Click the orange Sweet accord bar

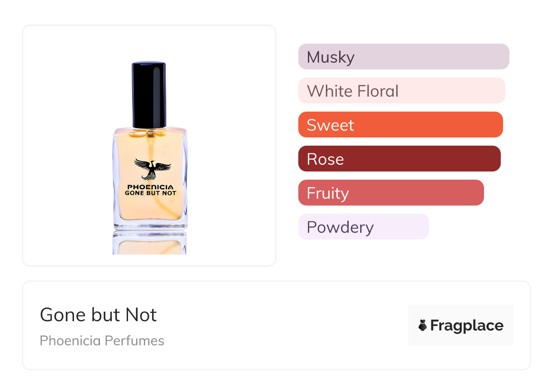pyautogui.click(x=400, y=125)
